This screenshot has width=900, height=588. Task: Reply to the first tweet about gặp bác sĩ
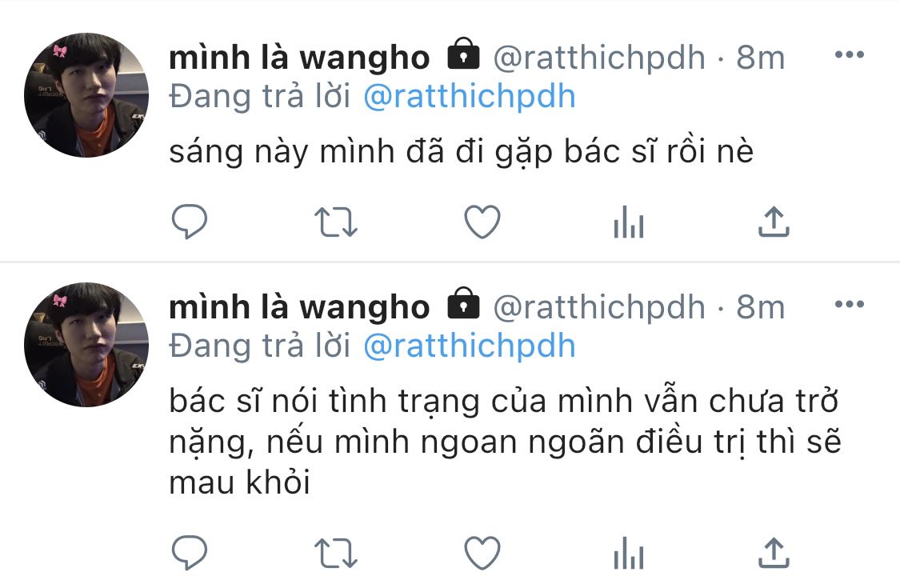pos(190,222)
